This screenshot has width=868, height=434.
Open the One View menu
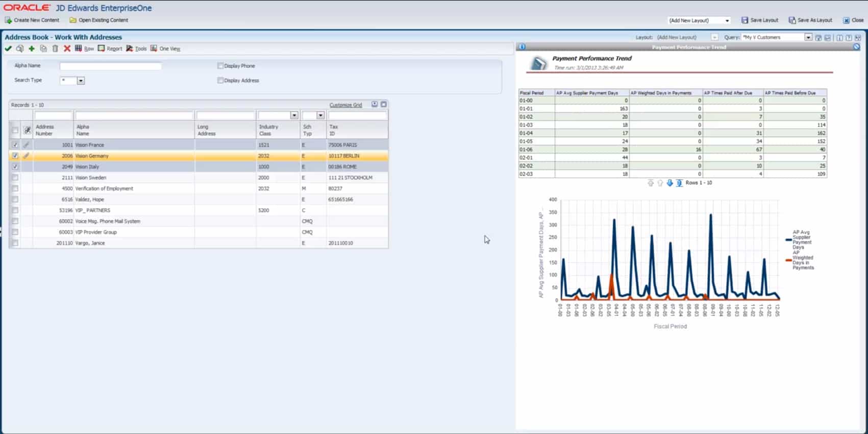click(x=165, y=49)
